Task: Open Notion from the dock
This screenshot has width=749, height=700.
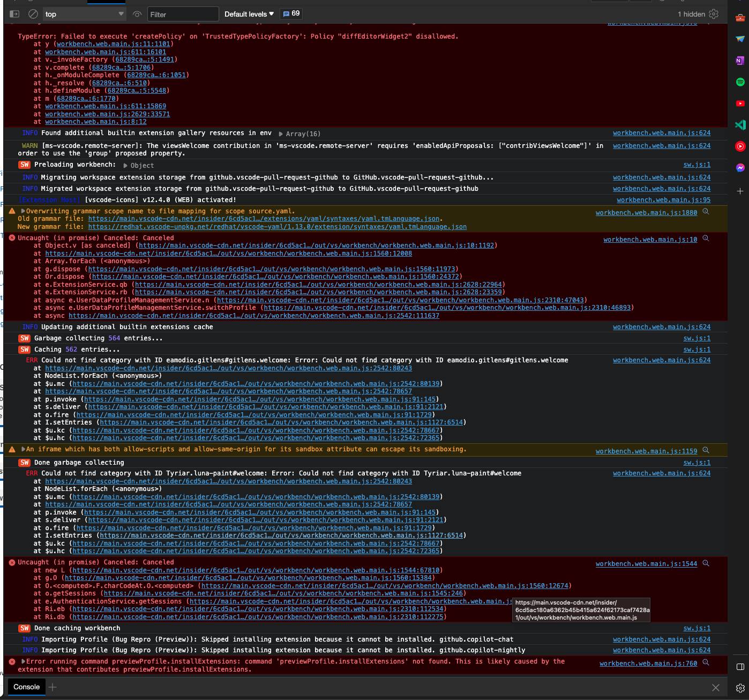Action: pyautogui.click(x=740, y=61)
